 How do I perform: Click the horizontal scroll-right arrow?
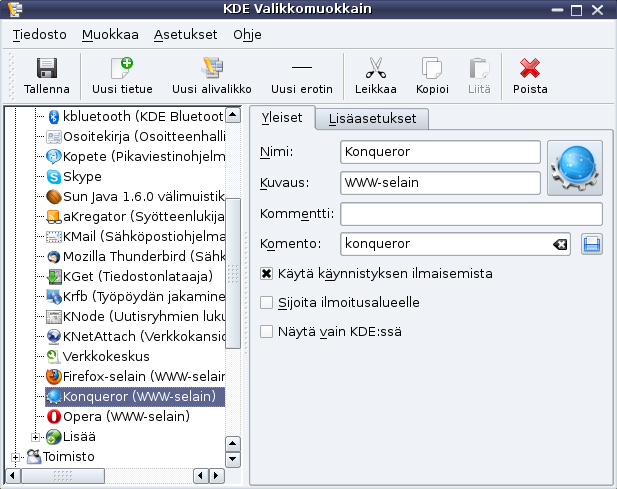click(x=216, y=476)
